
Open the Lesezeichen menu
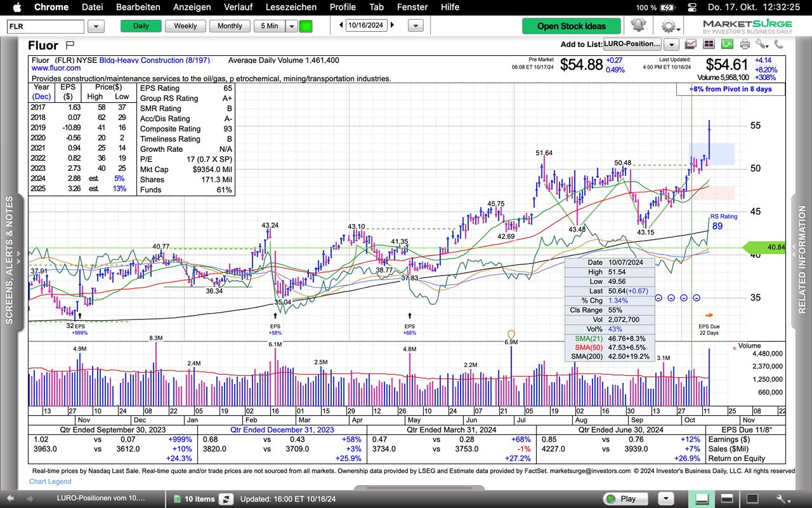(x=291, y=7)
